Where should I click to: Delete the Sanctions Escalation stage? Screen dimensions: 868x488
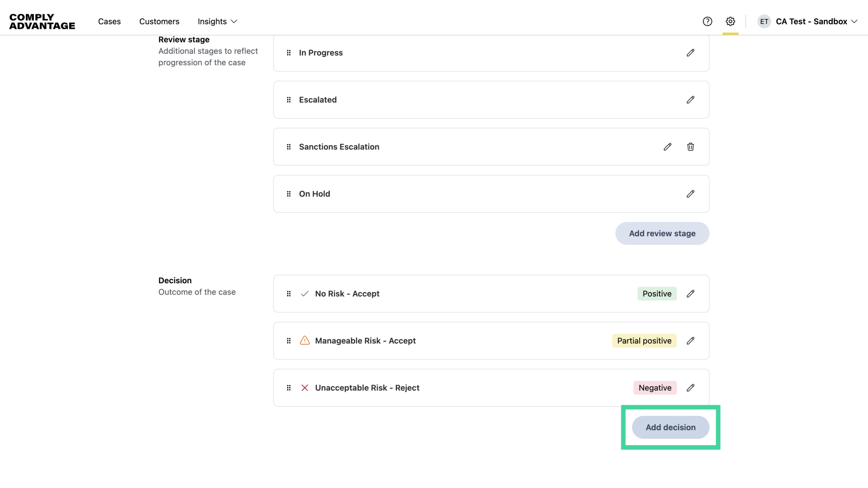[690, 147]
